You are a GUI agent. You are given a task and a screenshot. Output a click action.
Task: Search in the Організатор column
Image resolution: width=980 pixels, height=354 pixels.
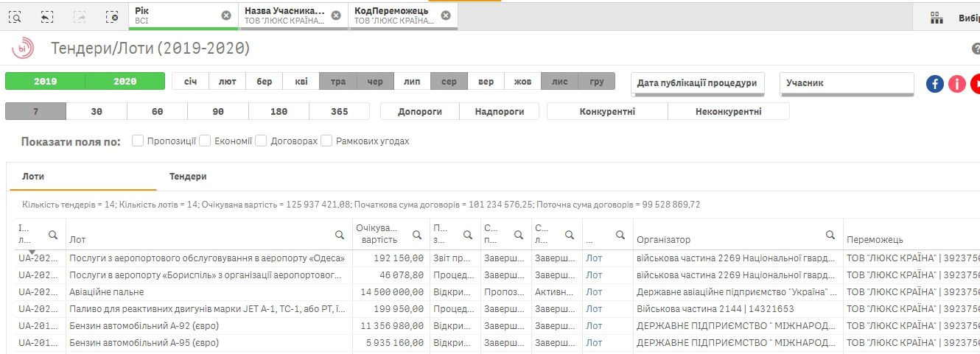(x=830, y=235)
